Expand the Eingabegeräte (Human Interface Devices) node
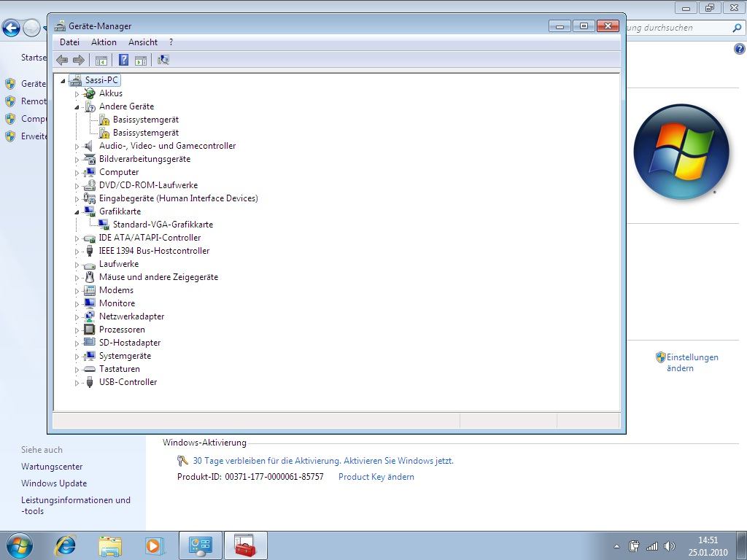This screenshot has height=560, width=747. (77, 199)
